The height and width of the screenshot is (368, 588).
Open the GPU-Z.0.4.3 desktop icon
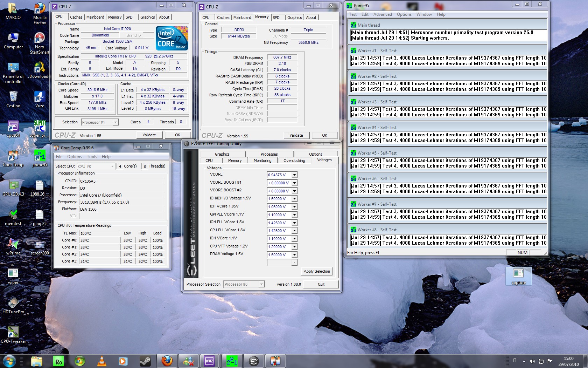pos(13,188)
